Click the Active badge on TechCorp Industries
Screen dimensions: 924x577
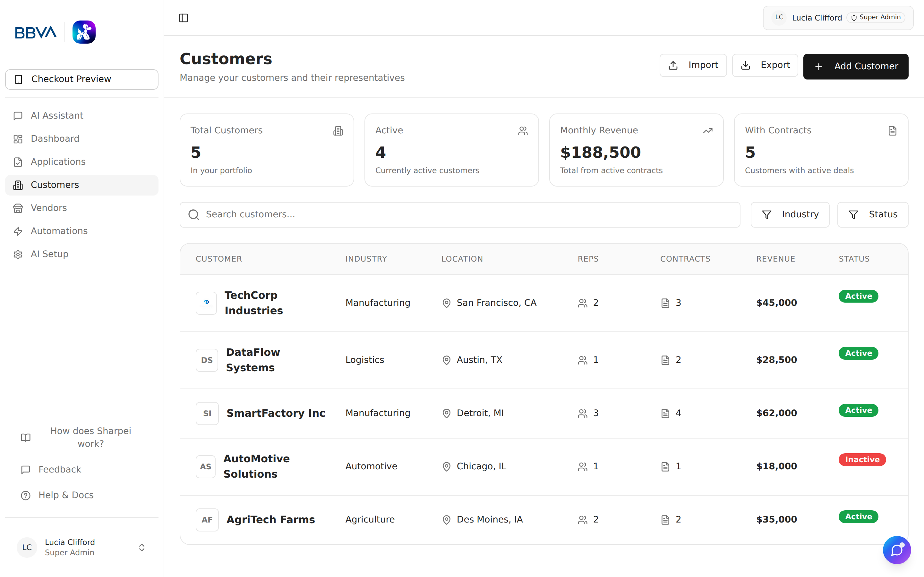coord(858,296)
